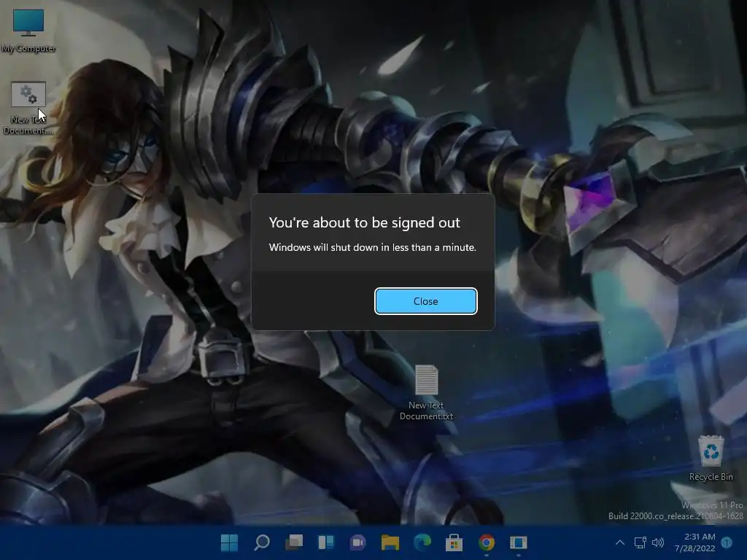Open volume control in system tray

[658, 542]
